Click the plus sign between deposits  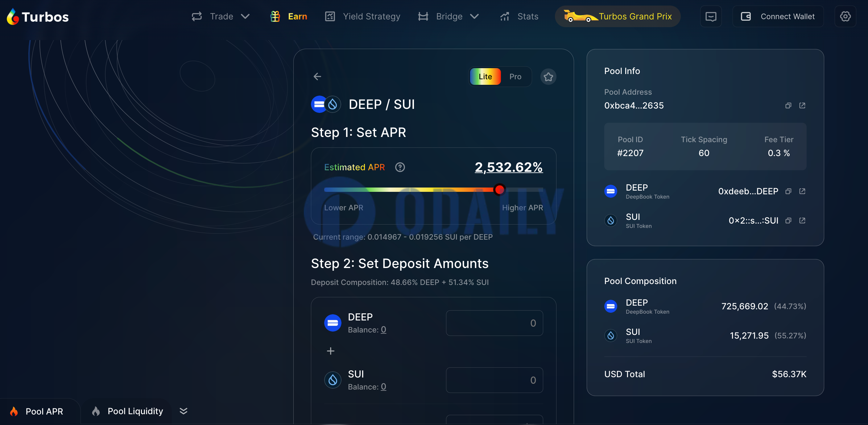click(331, 351)
